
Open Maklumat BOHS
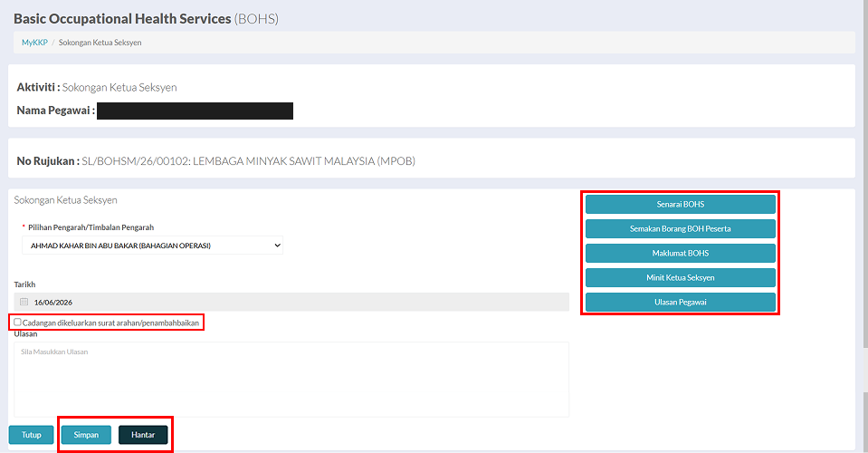point(681,253)
